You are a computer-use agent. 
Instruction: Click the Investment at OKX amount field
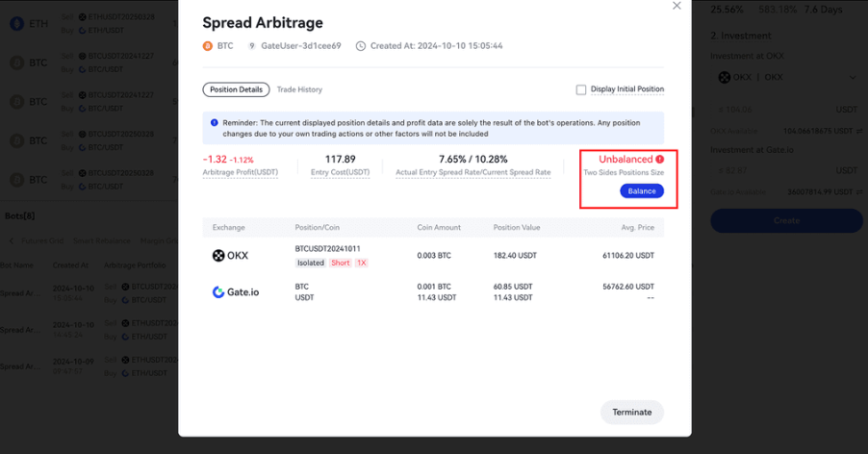pyautogui.click(x=770, y=109)
